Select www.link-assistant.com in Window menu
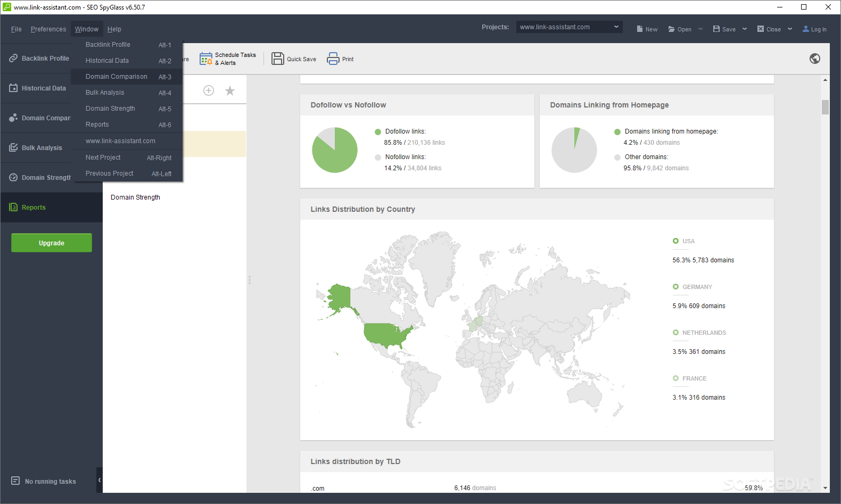 point(127,141)
